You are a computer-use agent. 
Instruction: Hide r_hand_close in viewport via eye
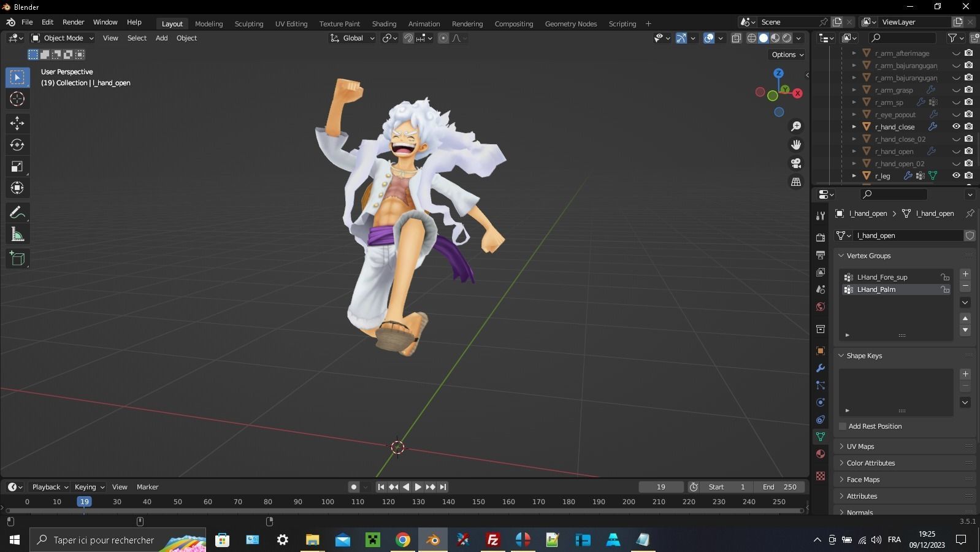coord(956,126)
